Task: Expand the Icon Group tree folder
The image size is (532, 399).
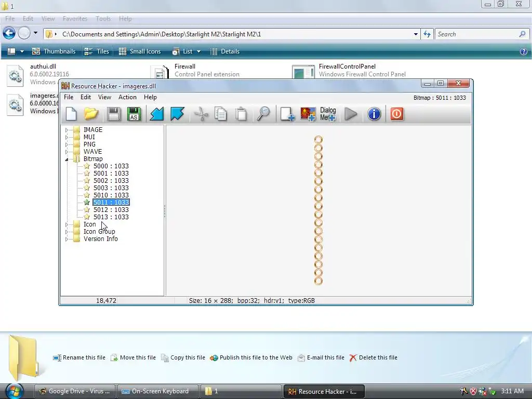Action: point(66,232)
